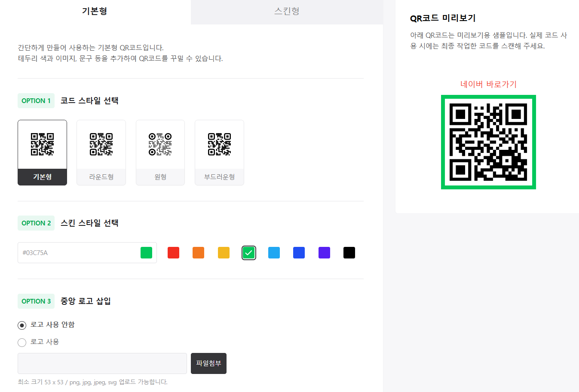Click the OPTION 3 label badge
The height and width of the screenshot is (392, 579).
point(36,301)
